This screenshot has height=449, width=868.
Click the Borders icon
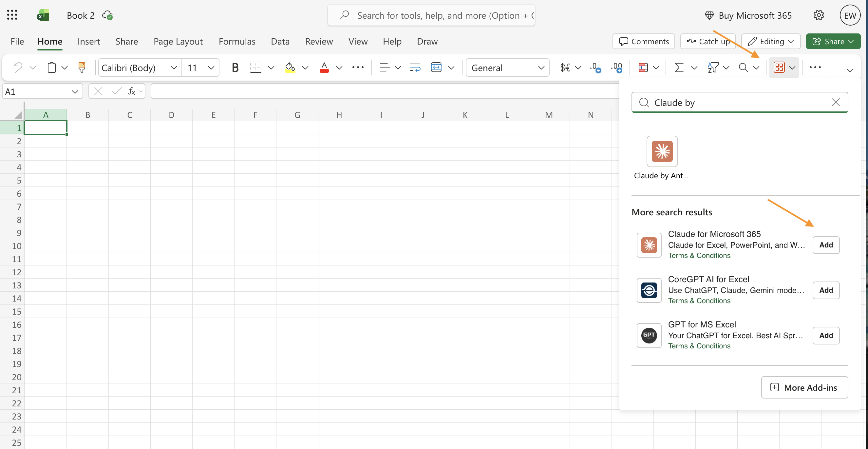point(255,68)
